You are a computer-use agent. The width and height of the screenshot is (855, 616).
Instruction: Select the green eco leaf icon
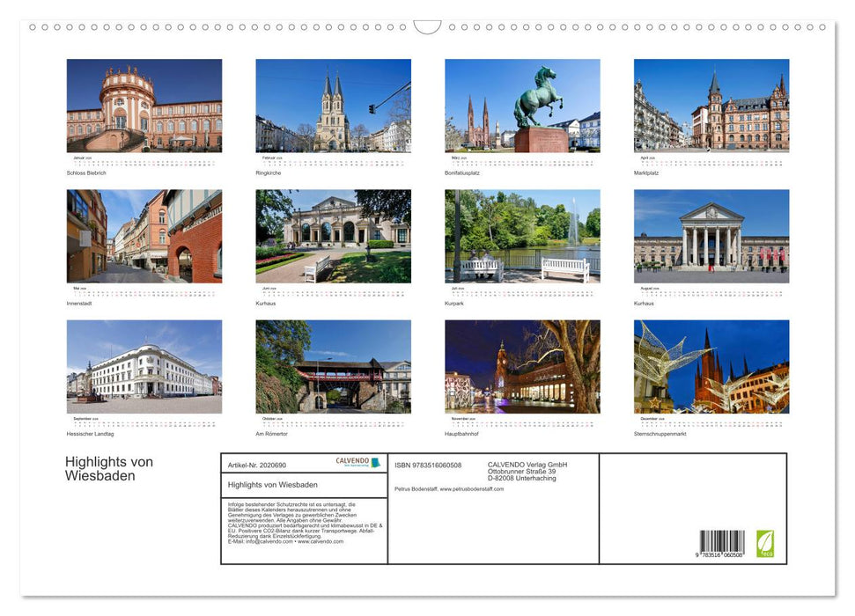click(766, 543)
